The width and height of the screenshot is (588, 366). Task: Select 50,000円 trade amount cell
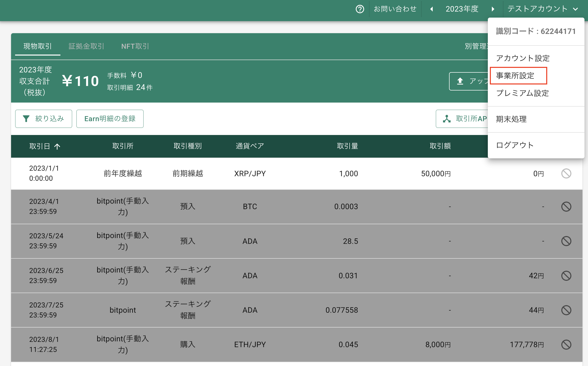coord(436,173)
